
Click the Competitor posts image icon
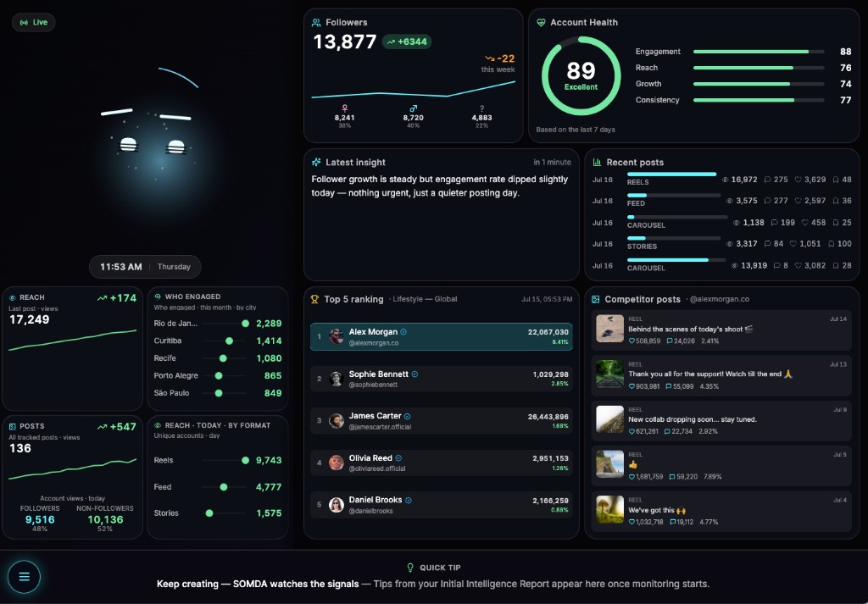click(x=595, y=299)
